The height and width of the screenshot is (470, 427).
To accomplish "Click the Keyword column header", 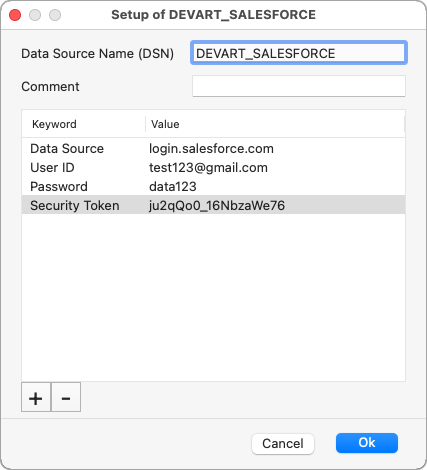I will 84,124.
